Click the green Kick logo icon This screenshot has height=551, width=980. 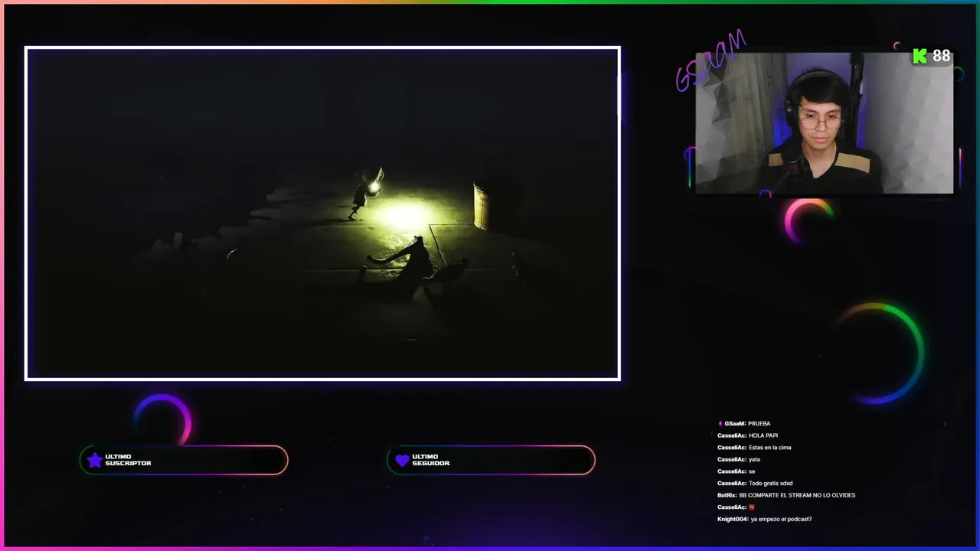920,56
